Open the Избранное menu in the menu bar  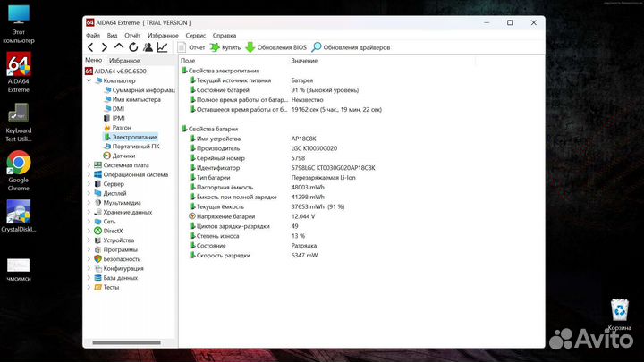click(x=163, y=35)
